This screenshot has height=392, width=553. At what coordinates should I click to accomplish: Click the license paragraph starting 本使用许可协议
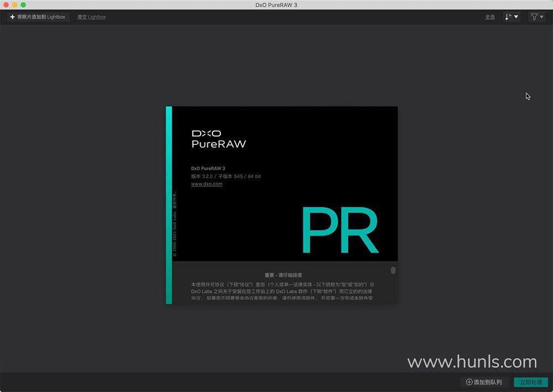[x=283, y=291]
